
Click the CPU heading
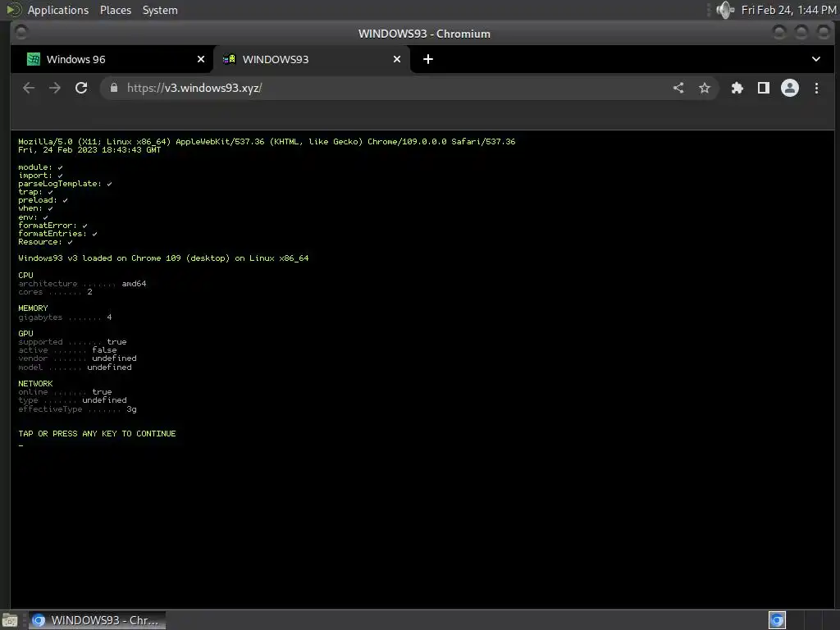click(x=25, y=276)
